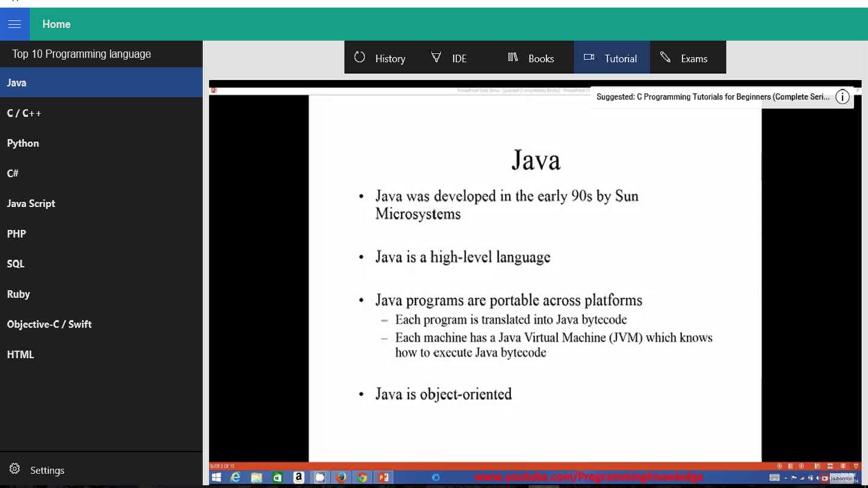Choose Java Script from sidebar
Image resolution: width=868 pixels, height=488 pixels.
101,203
